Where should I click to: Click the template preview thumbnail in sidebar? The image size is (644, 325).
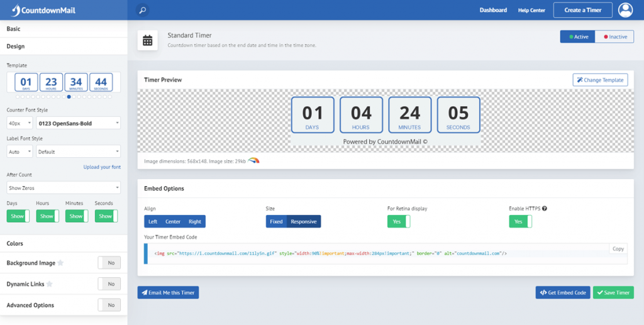(64, 82)
